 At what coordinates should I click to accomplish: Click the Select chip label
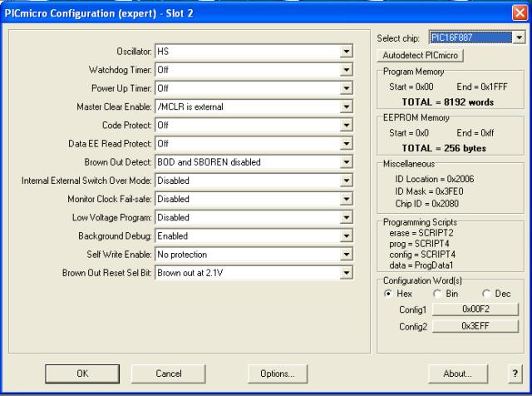point(398,38)
